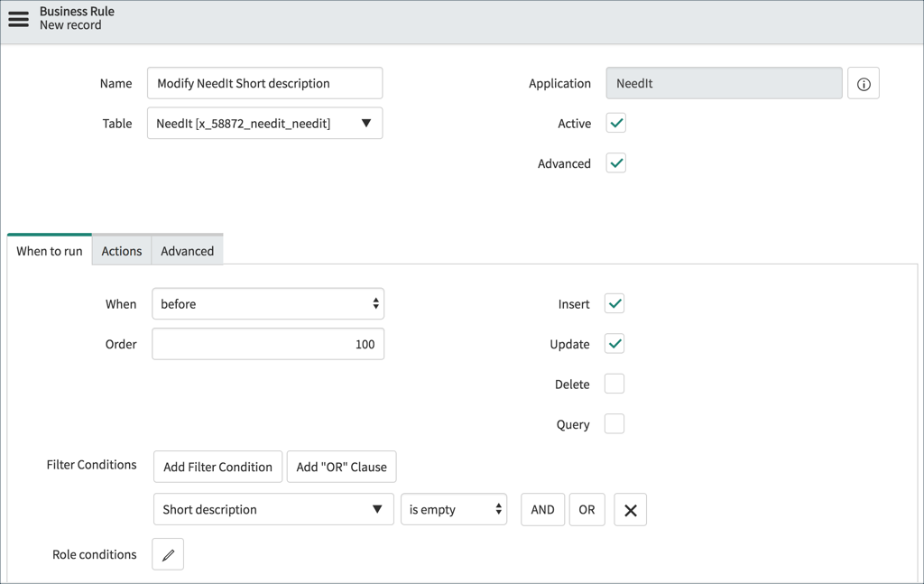Image resolution: width=924 pixels, height=584 pixels.
Task: Edit Role conditions with the pencil icon
Action: [x=168, y=553]
